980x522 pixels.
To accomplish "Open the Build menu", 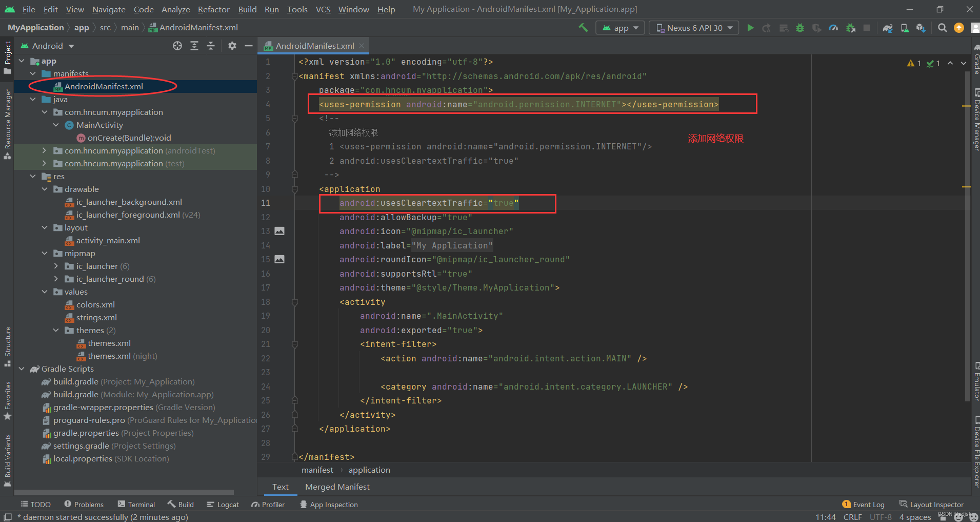I will 247,9.
